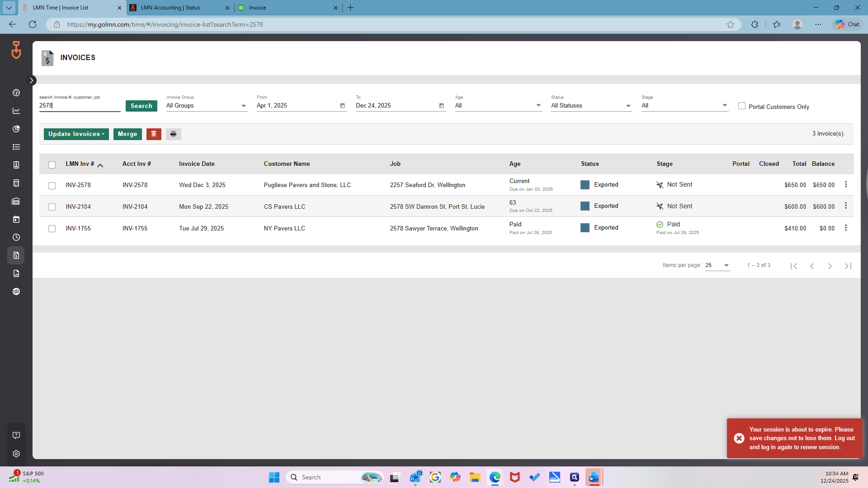Open the Age filter dropdown

tap(498, 106)
